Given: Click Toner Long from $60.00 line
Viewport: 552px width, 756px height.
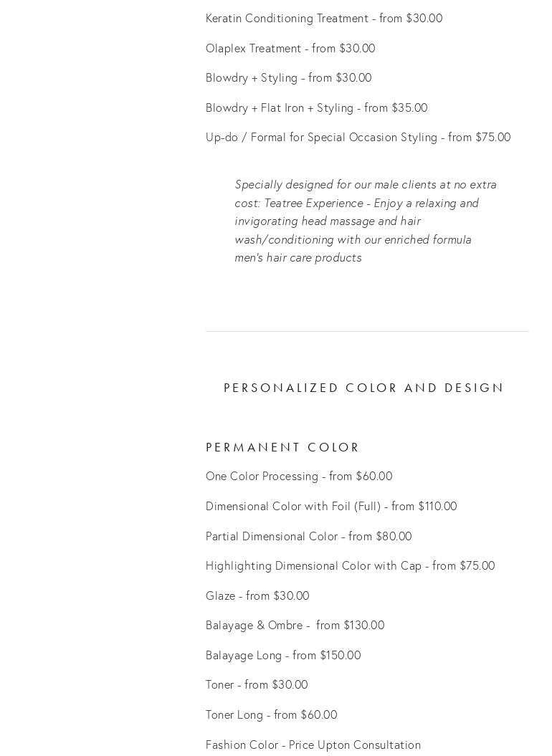Looking at the screenshot, I should click(x=271, y=714).
